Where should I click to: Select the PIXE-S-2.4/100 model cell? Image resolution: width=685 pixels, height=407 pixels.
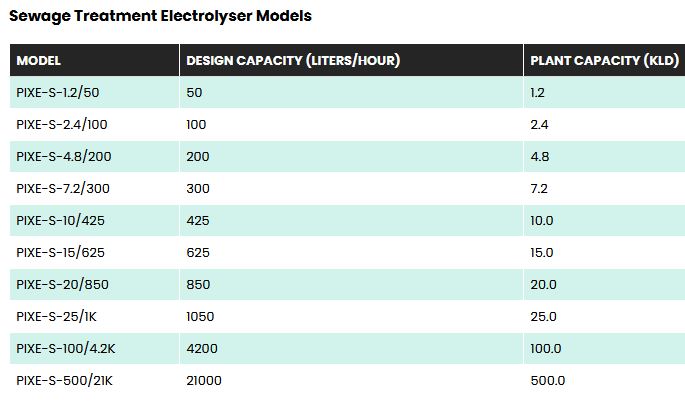point(61,125)
